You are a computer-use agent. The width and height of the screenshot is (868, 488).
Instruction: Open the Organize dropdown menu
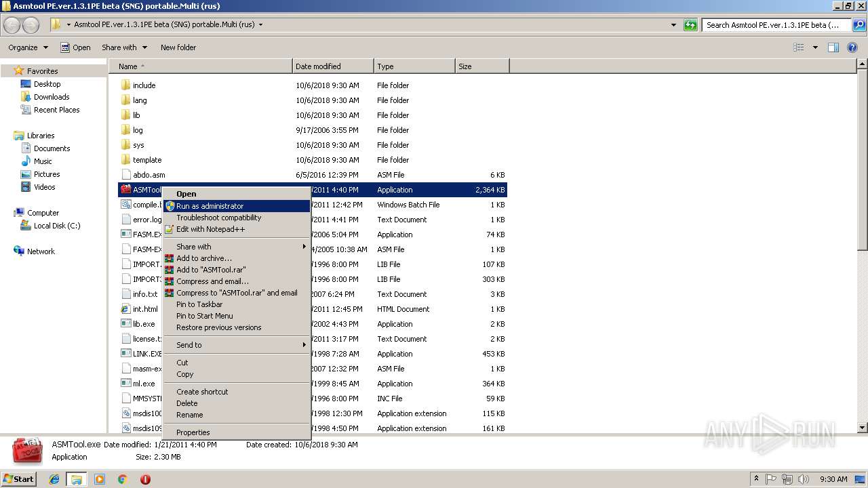click(28, 47)
